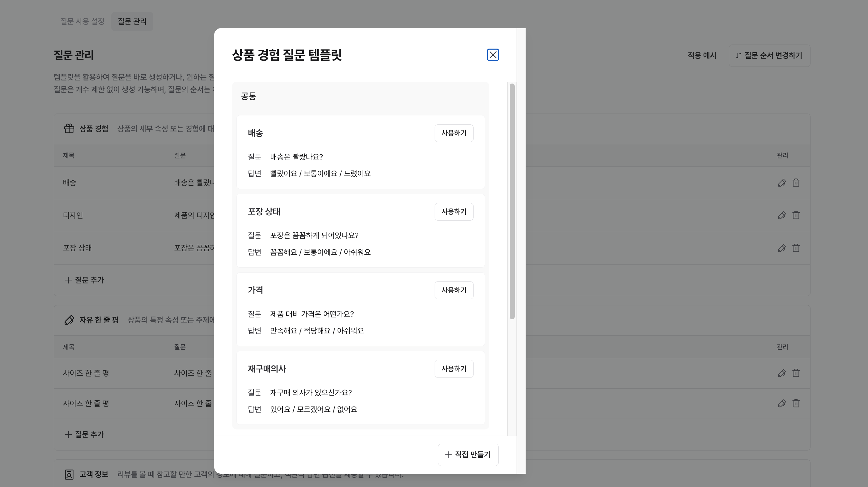
Task: Click the 직접 만들기 button
Action: (468, 455)
